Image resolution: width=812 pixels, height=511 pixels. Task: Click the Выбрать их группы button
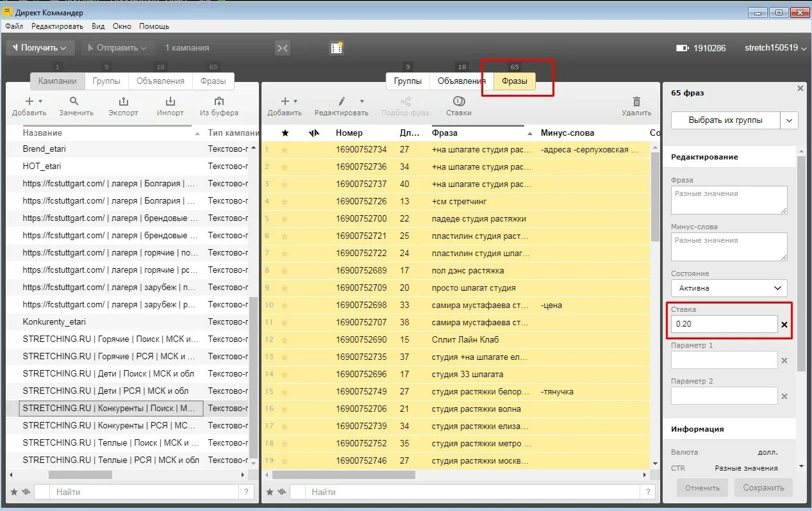(725, 120)
